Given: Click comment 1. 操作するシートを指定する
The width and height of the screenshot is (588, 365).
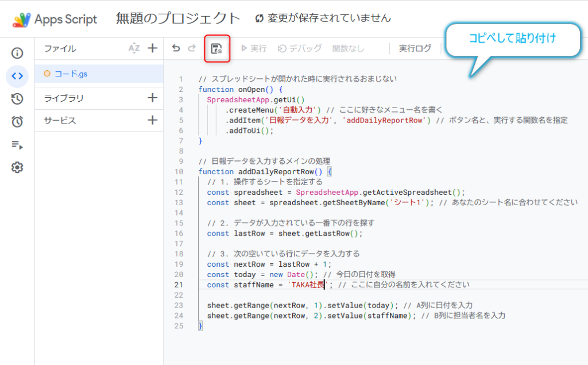Looking at the screenshot, I should click(265, 182).
